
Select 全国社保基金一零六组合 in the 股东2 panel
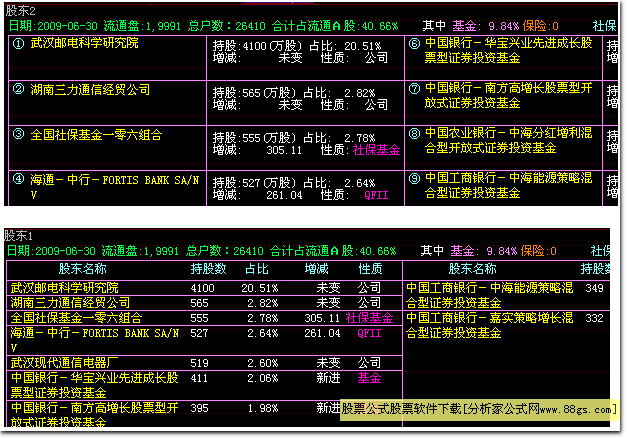click(96, 135)
